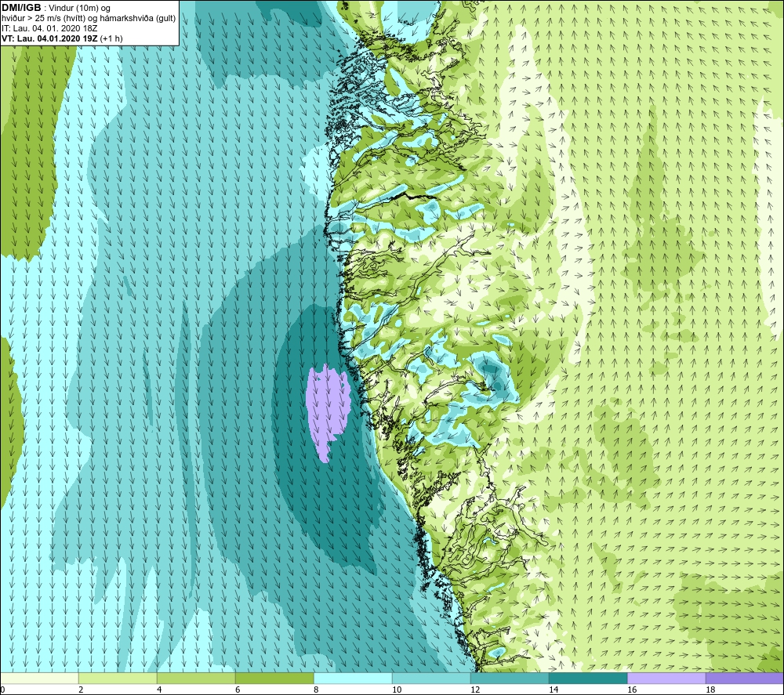Click the 14–16 m/s dark teal legend swatch
Image resolution: width=784 pixels, height=695 pixels.
tap(588, 678)
